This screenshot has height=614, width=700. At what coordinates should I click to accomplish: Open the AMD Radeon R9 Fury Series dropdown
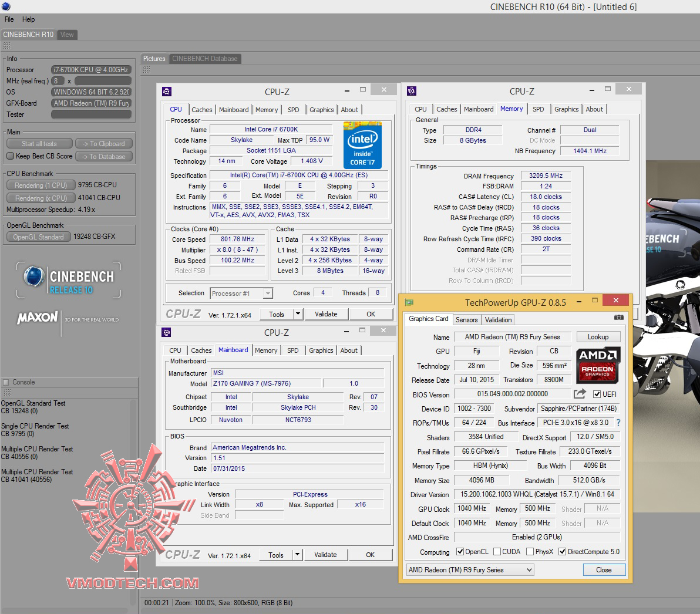470,570
